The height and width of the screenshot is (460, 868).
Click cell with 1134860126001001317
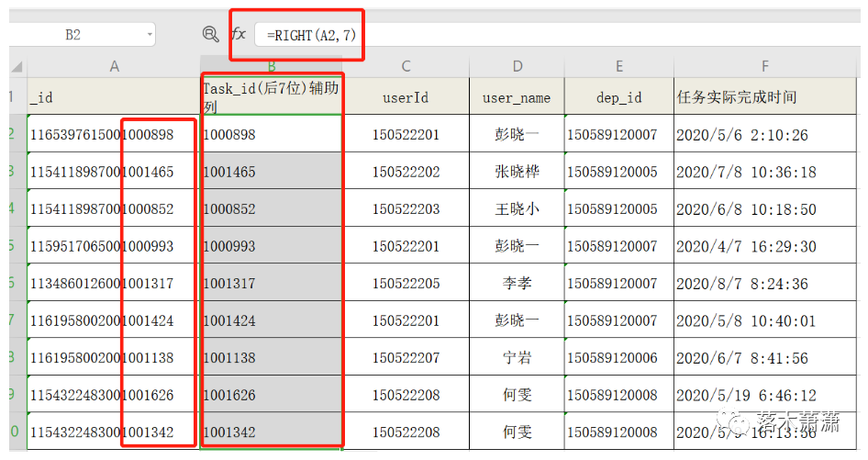click(x=114, y=283)
